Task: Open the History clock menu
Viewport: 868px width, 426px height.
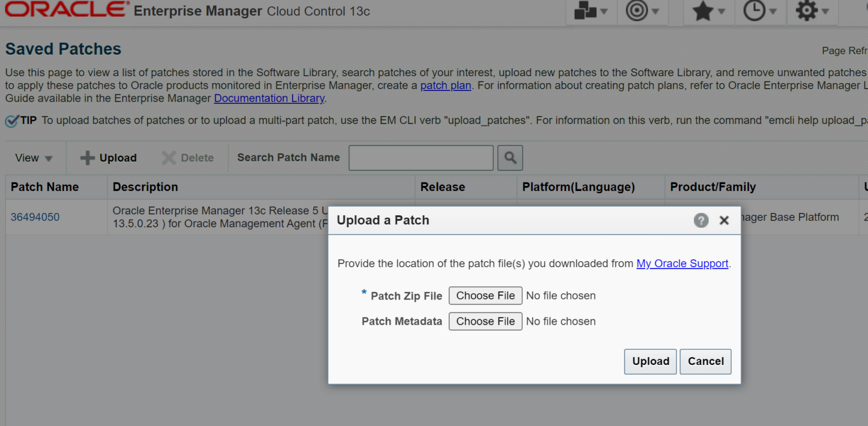Action: coord(759,11)
